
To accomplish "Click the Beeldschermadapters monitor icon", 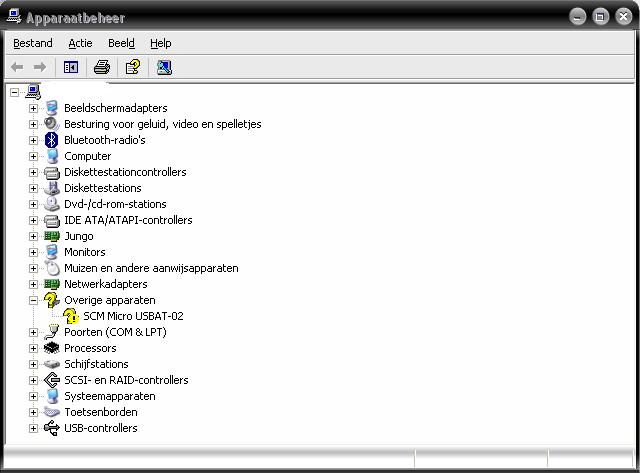I will [x=52, y=108].
